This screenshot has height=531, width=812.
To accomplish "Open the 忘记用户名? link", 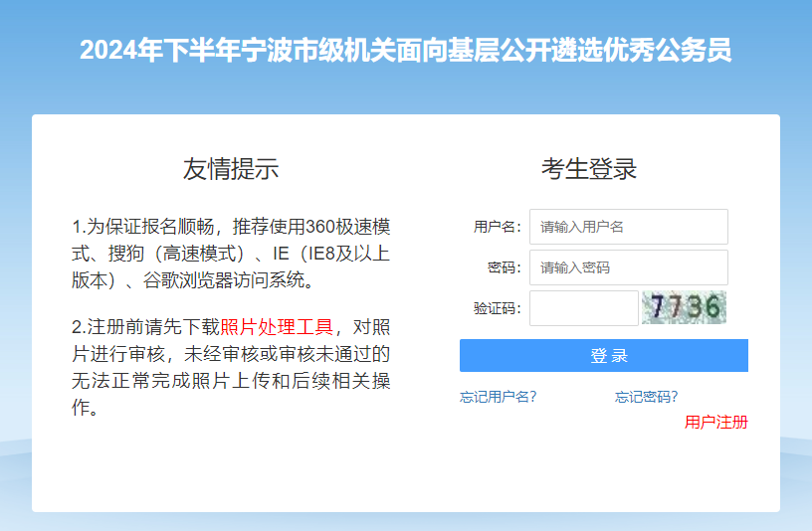I will (499, 397).
